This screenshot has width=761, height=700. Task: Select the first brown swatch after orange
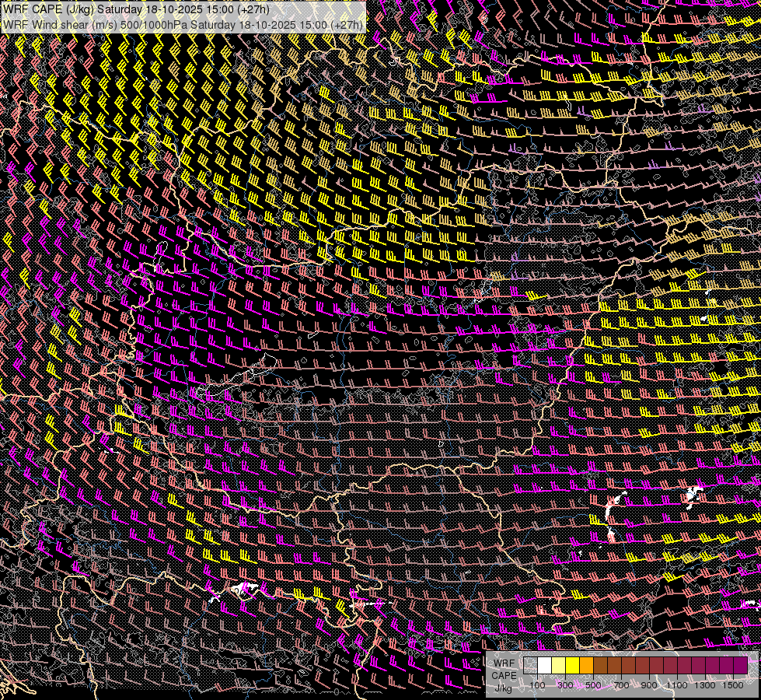600,666
